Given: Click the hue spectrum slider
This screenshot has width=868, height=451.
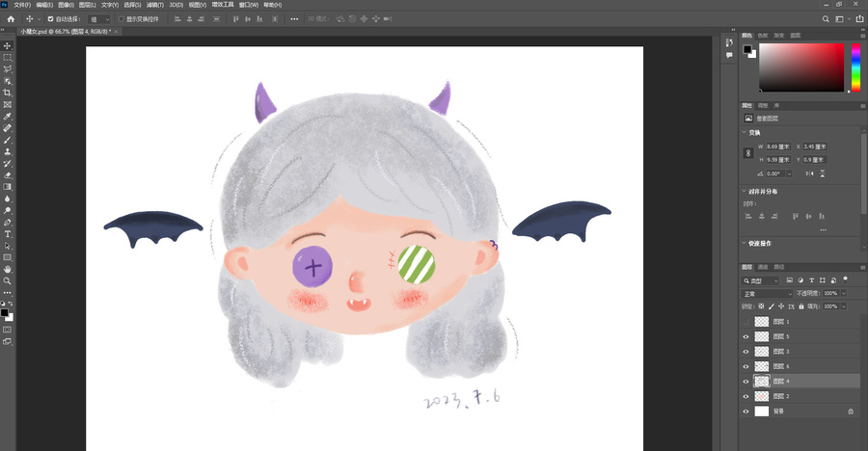Looking at the screenshot, I should pos(855,66).
